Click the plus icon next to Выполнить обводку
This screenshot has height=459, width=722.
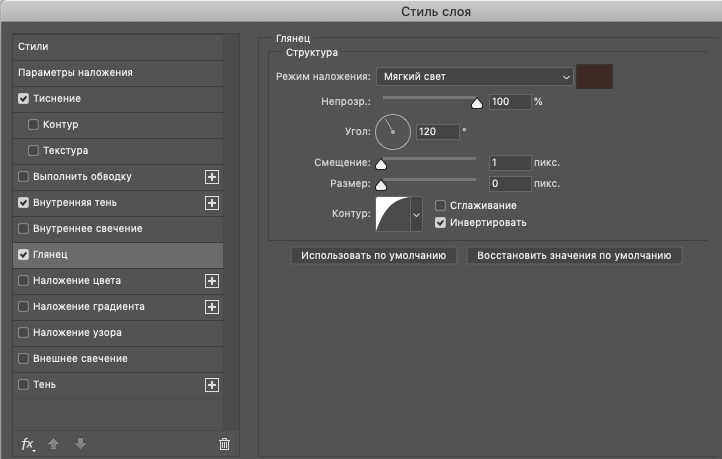point(212,177)
